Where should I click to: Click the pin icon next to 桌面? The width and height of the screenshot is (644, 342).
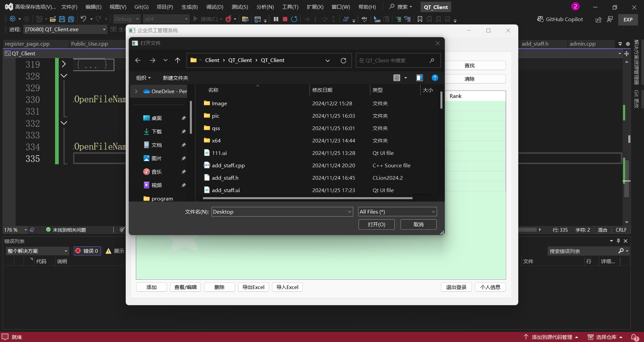pos(183,118)
